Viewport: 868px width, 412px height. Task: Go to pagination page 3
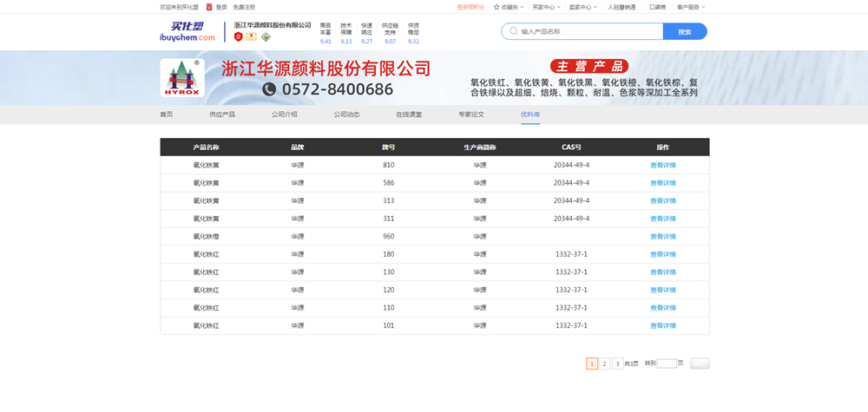[x=618, y=363]
